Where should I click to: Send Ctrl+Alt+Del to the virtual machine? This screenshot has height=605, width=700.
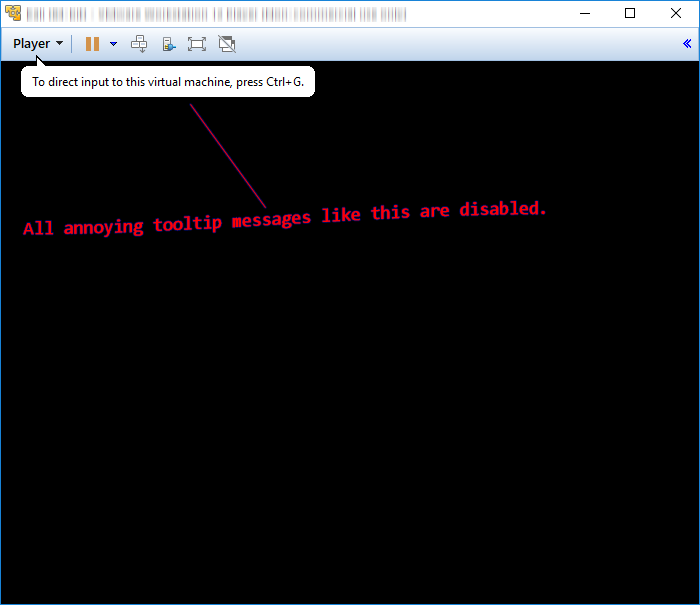coord(140,44)
